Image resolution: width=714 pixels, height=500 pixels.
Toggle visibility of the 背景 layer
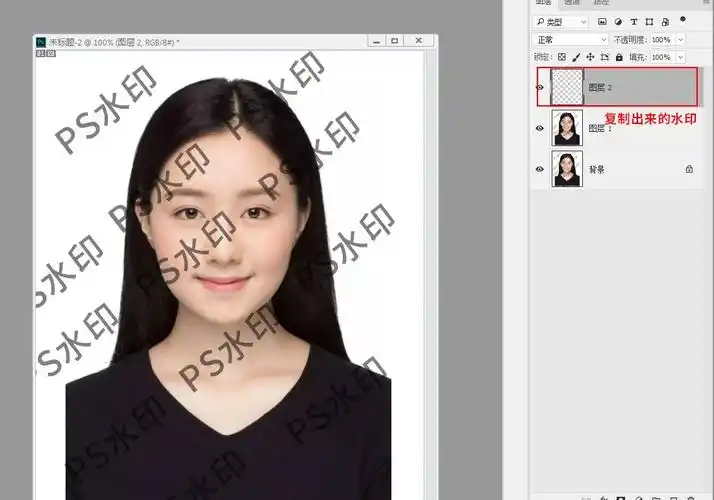(540, 169)
